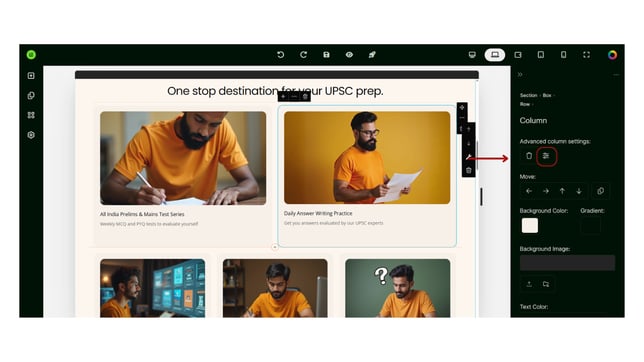Move the column up
644x362 pixels.
tap(562, 191)
